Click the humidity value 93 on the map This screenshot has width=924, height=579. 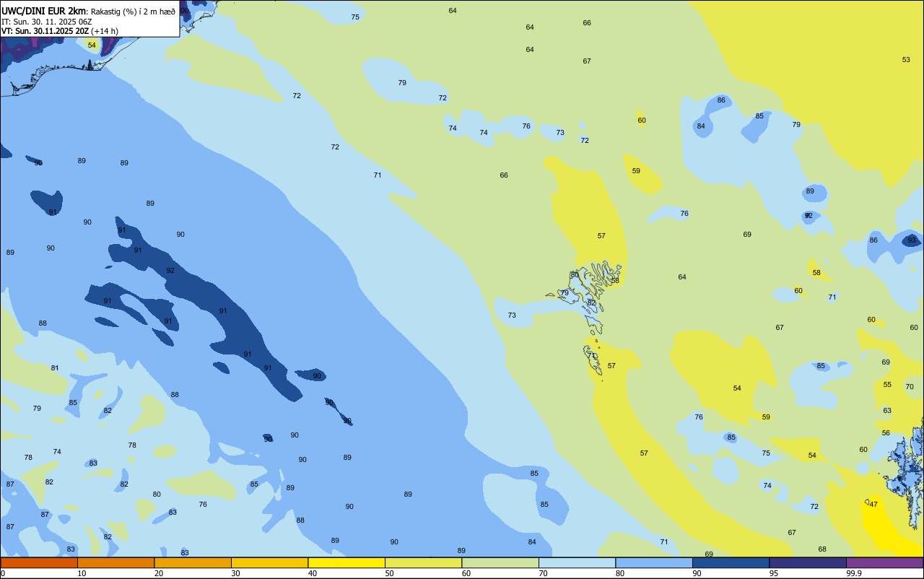912,240
